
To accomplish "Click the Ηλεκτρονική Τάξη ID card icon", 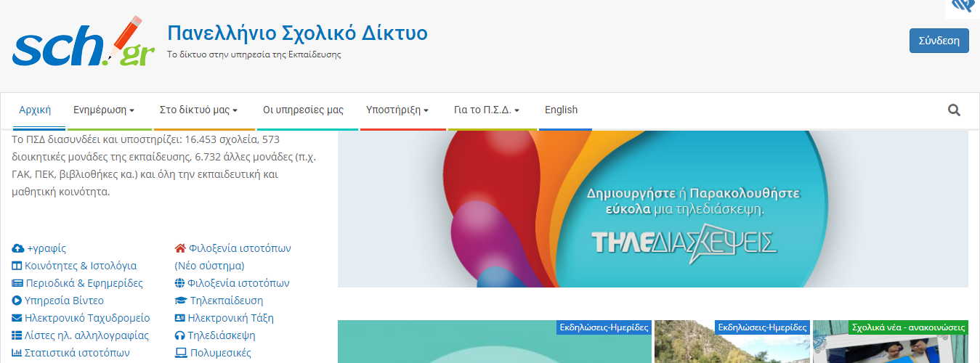I will [180, 318].
